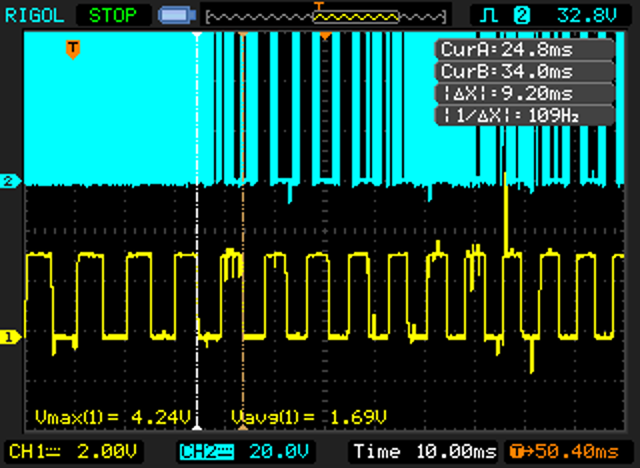Click the white cursor A top handle
This screenshot has width=640, height=468.
(197, 35)
